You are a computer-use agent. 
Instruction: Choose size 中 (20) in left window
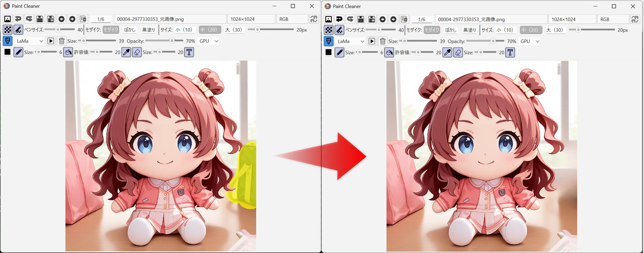(210, 30)
